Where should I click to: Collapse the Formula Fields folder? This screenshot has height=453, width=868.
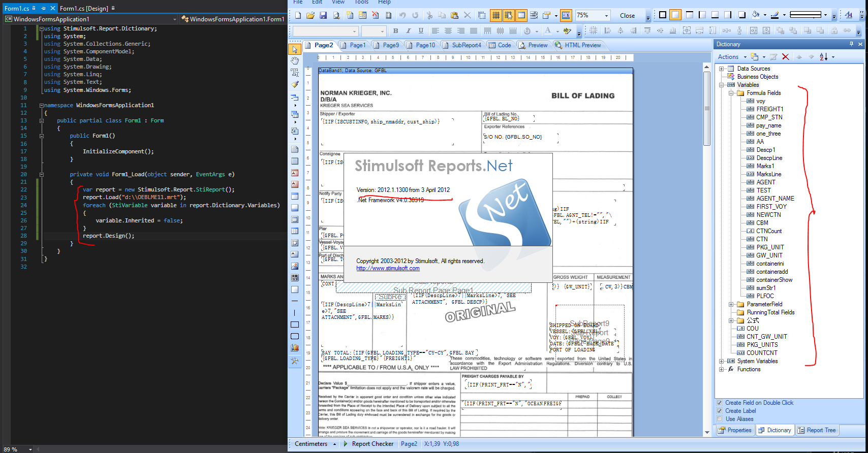(731, 93)
